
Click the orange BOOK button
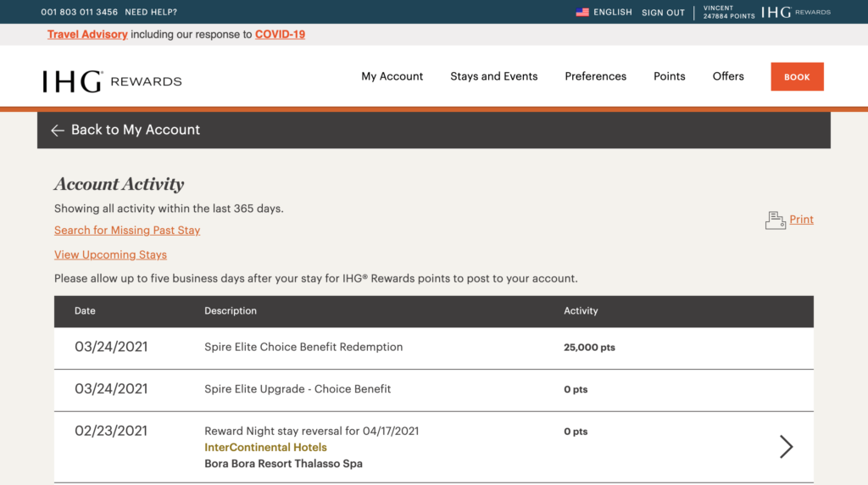coord(797,77)
